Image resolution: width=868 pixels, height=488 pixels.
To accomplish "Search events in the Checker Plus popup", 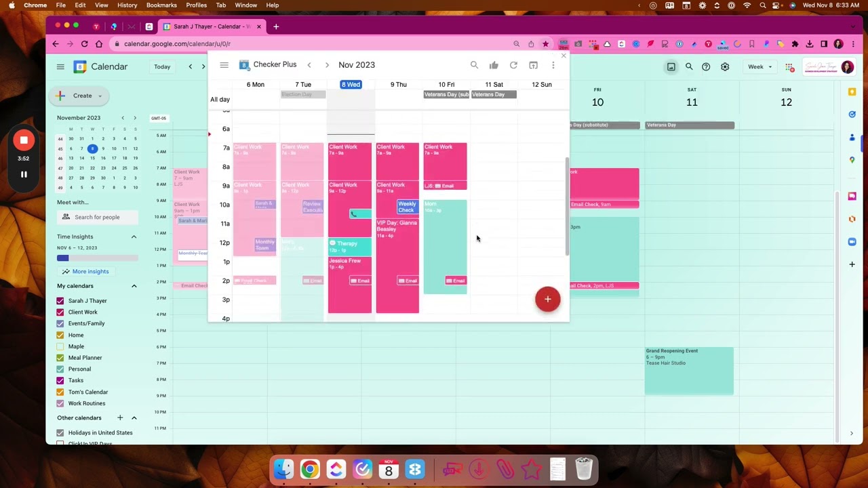I will pyautogui.click(x=474, y=65).
